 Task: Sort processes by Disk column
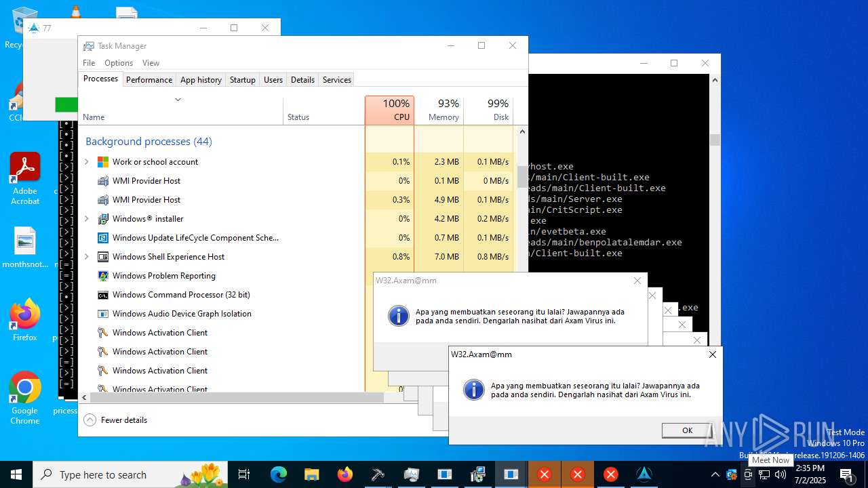point(488,110)
